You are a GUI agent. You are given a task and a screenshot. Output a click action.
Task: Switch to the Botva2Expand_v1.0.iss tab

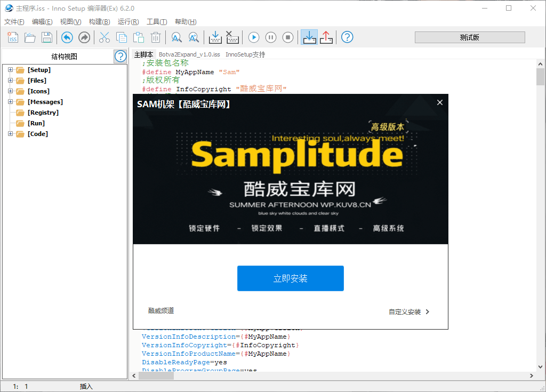click(189, 54)
